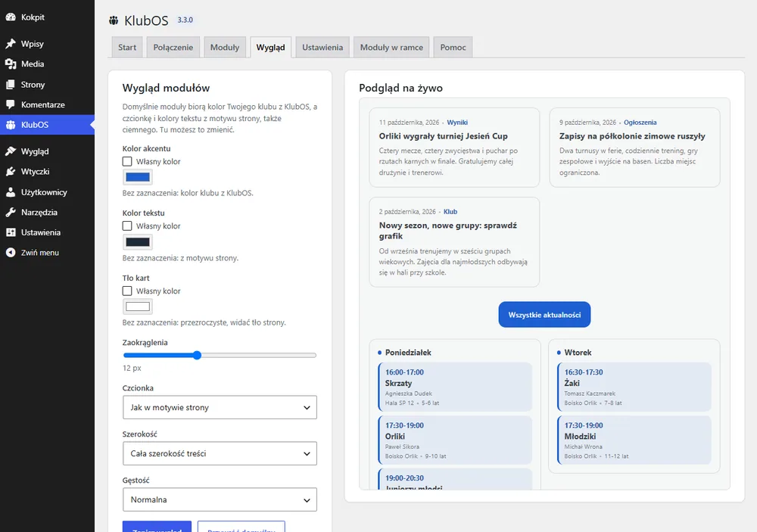This screenshot has height=532, width=757.
Task: Select the Żaki 16:30-17:30 schedule card
Action: (634, 387)
